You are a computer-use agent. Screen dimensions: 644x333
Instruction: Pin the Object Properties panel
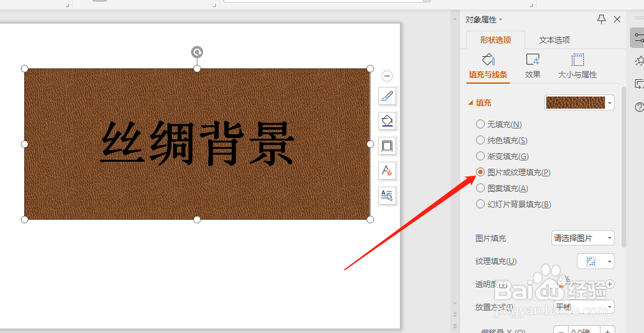click(x=601, y=19)
